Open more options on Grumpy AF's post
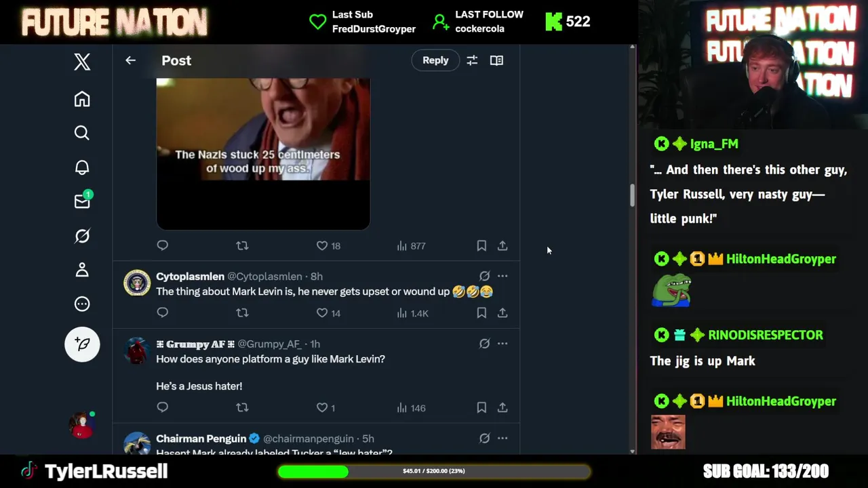868x488 pixels. tap(502, 344)
